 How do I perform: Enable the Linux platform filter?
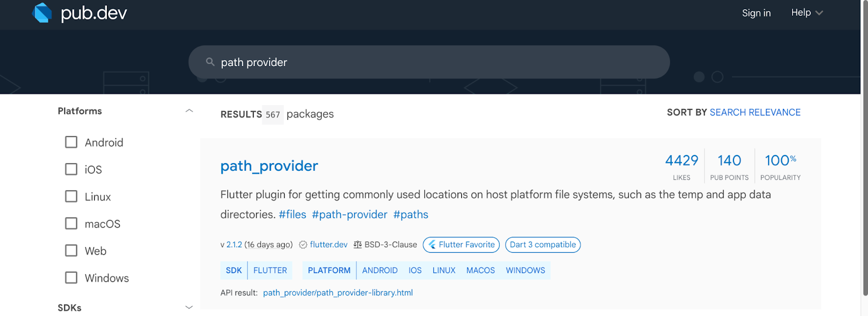click(x=71, y=196)
